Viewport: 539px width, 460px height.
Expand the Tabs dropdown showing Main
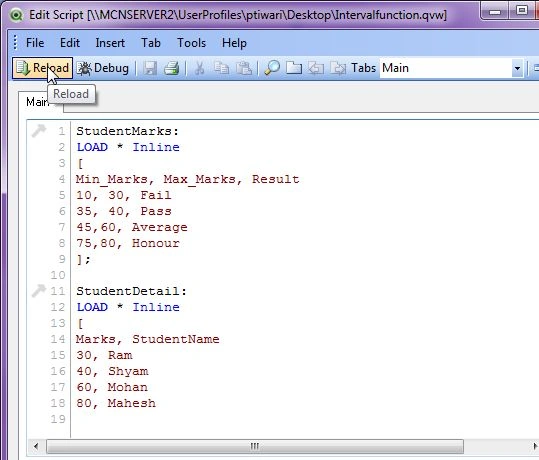pos(517,68)
